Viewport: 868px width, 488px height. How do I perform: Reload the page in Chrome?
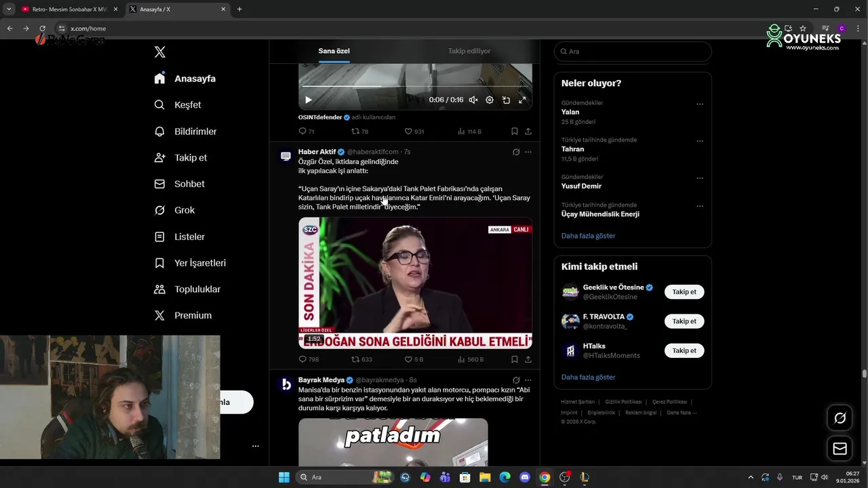click(42, 28)
